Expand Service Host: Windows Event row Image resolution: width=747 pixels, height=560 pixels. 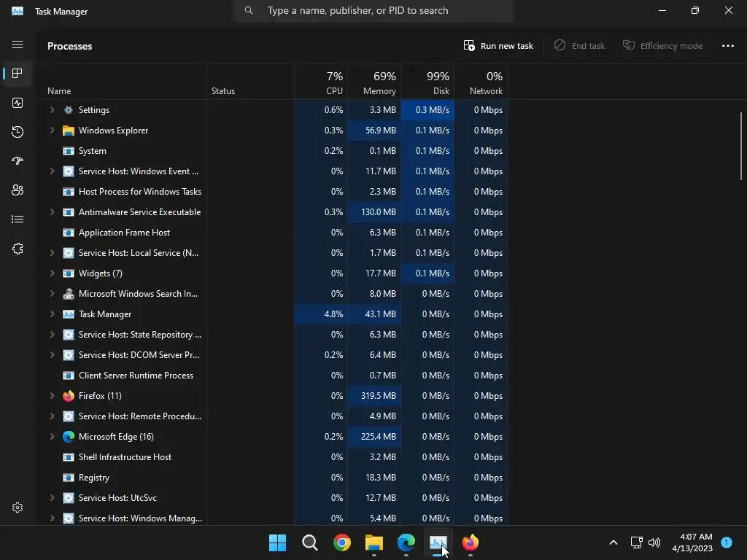[x=52, y=171]
